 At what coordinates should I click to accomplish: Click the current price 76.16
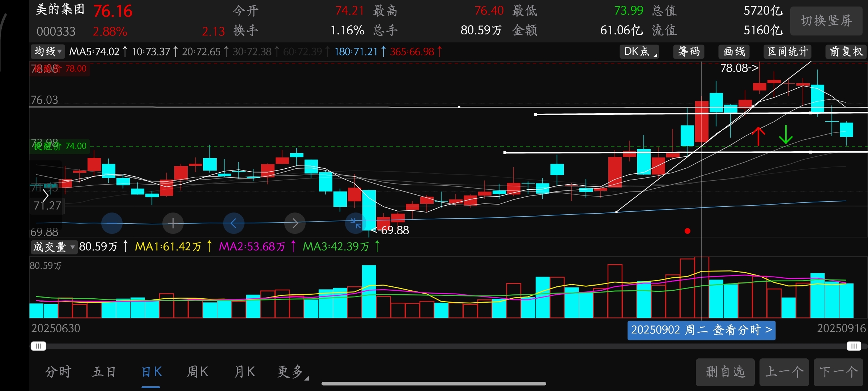click(113, 11)
